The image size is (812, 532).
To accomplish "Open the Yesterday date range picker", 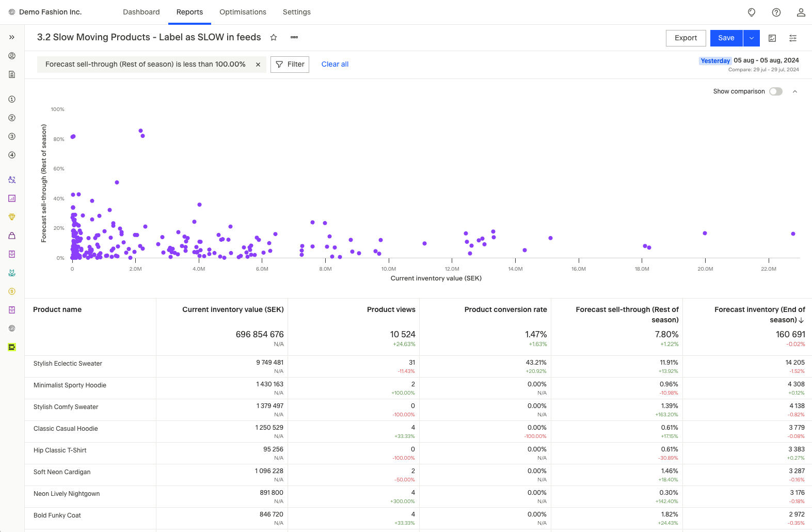I will 715,61.
